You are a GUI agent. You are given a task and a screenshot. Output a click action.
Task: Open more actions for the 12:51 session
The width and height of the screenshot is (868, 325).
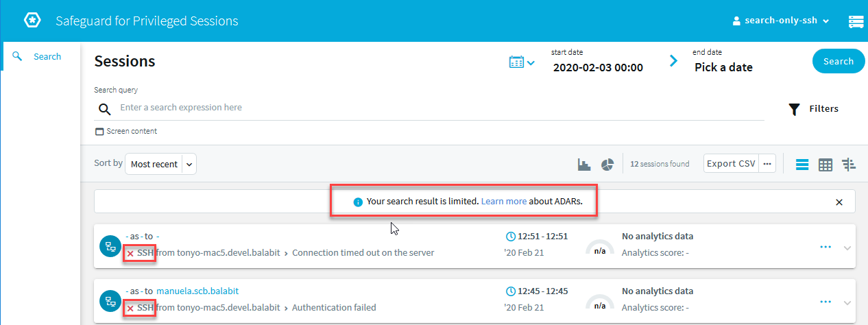[825, 246]
